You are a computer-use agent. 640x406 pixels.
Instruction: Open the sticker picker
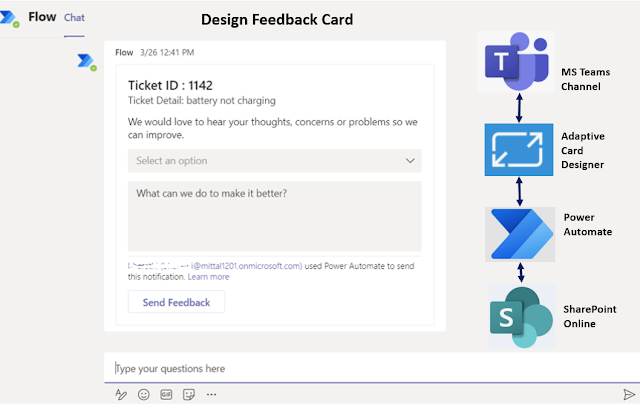pos(188,395)
